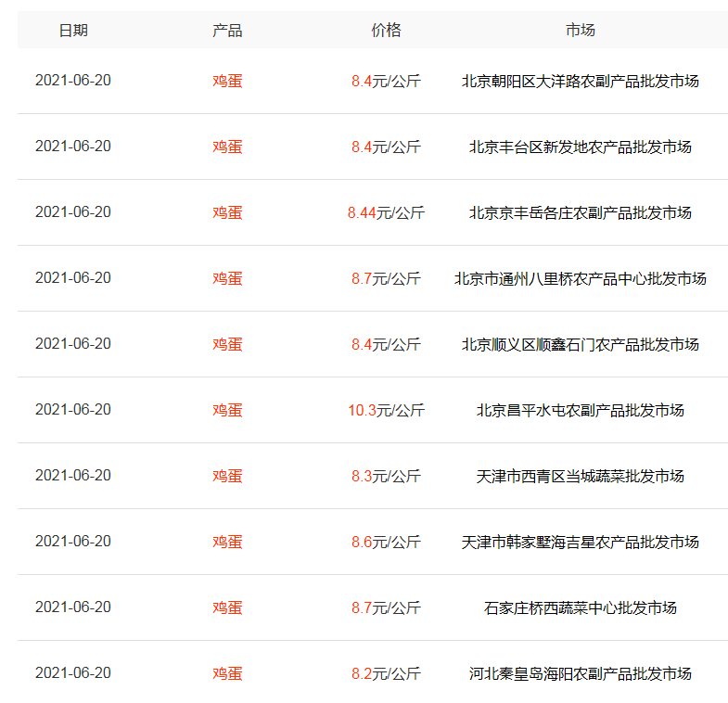Click price 8.44元/公斤
Screen dimensions: 728x703
click(386, 212)
